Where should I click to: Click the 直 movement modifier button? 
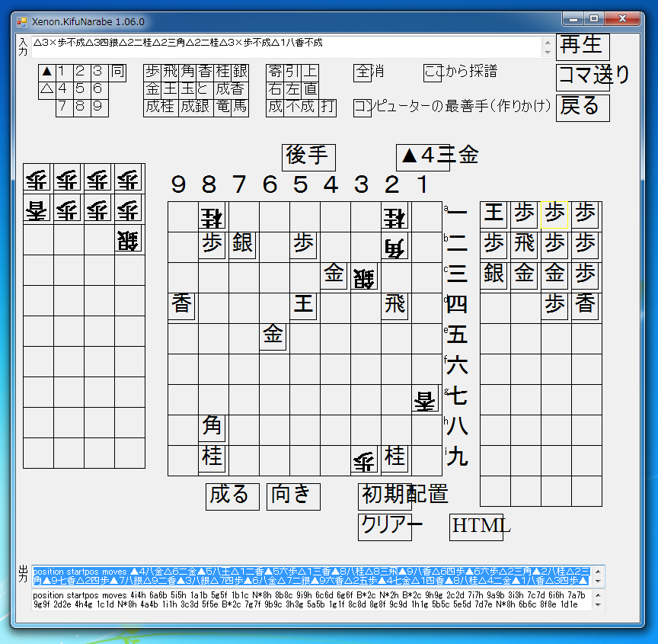click(x=310, y=90)
